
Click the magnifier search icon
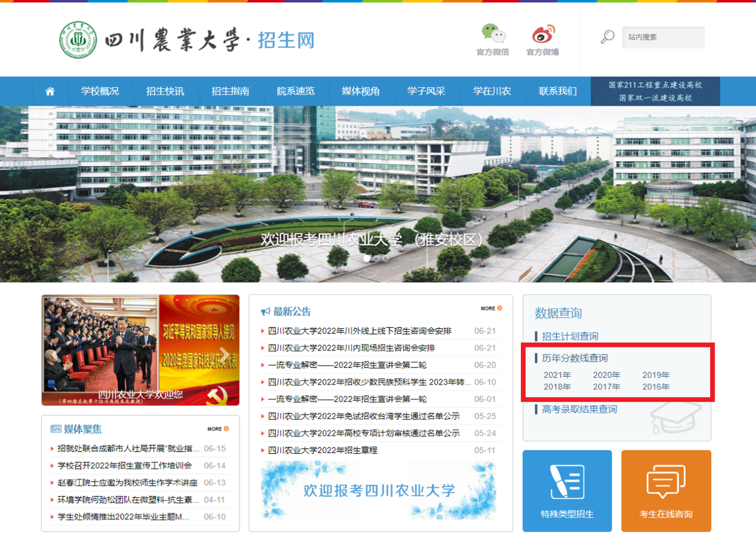607,37
